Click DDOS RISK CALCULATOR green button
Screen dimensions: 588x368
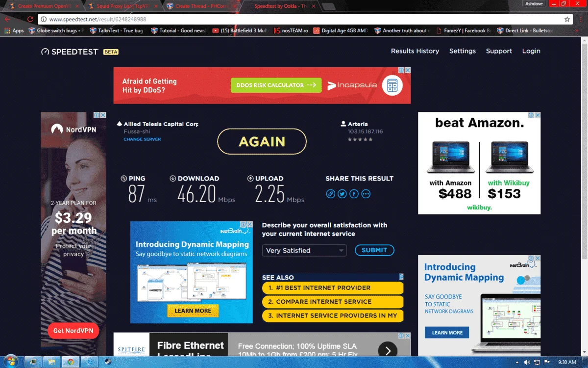(x=276, y=85)
